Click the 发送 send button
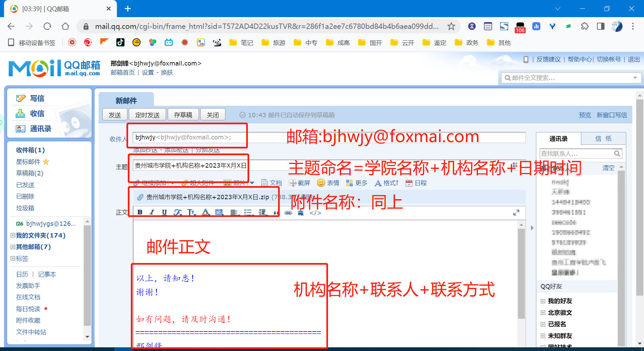 (x=115, y=115)
